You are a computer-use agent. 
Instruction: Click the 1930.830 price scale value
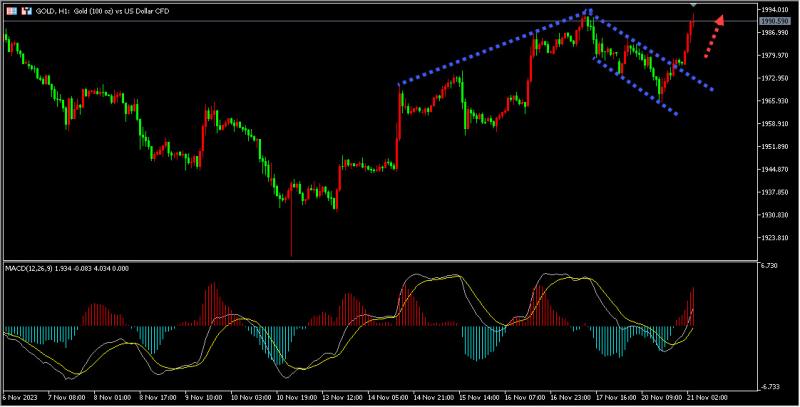click(x=776, y=215)
